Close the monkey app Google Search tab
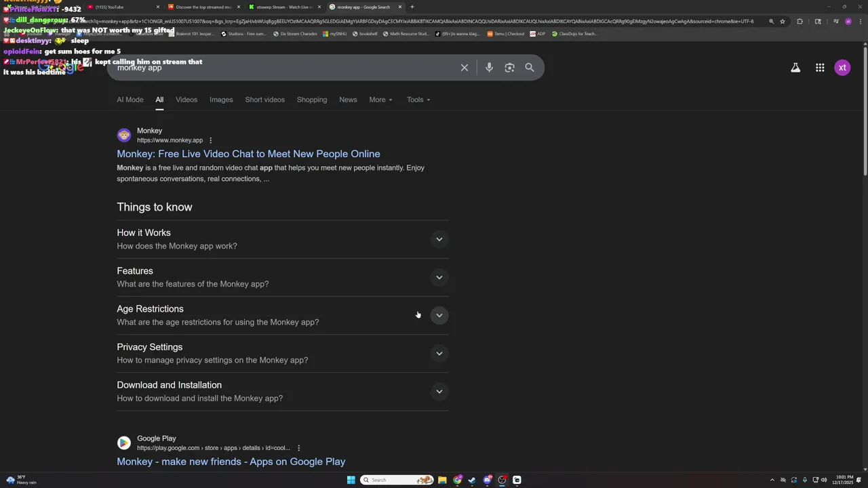The image size is (868, 488). [x=400, y=7]
